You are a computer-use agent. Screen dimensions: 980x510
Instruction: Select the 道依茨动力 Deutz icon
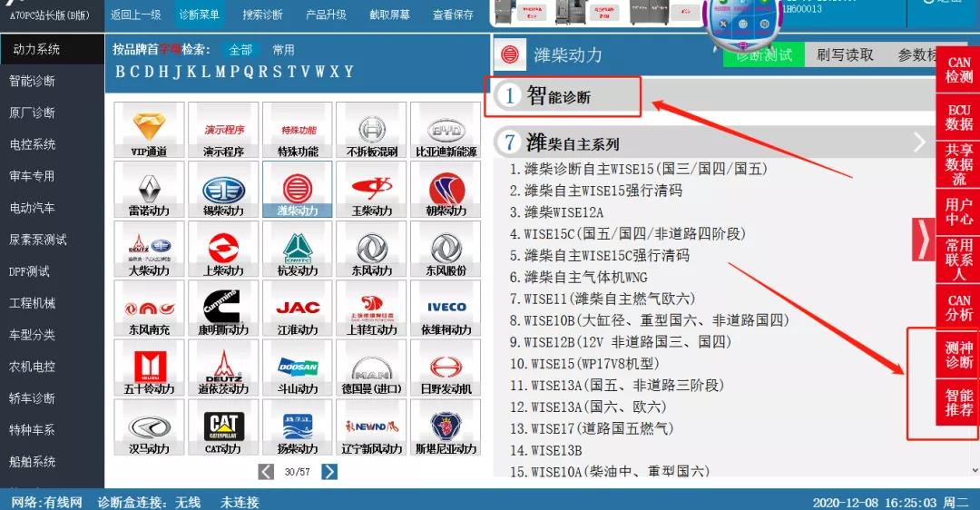click(x=223, y=368)
